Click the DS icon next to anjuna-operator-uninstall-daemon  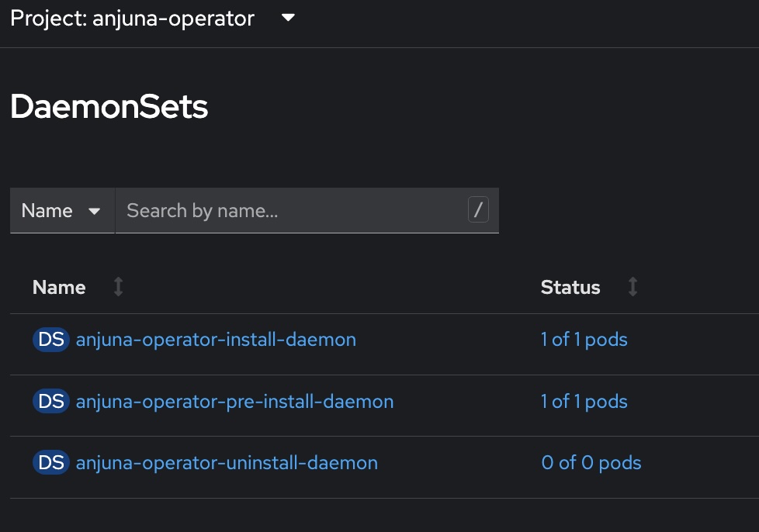[x=50, y=462]
